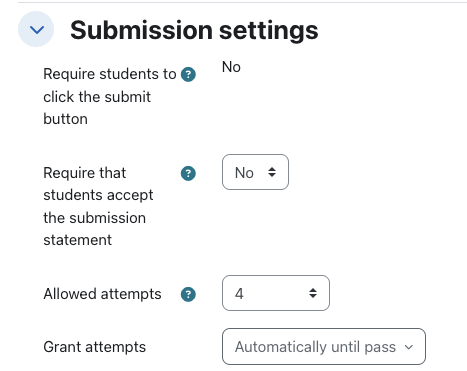Click Require that students accept statement label
This screenshot has width=467, height=371.
98,206
